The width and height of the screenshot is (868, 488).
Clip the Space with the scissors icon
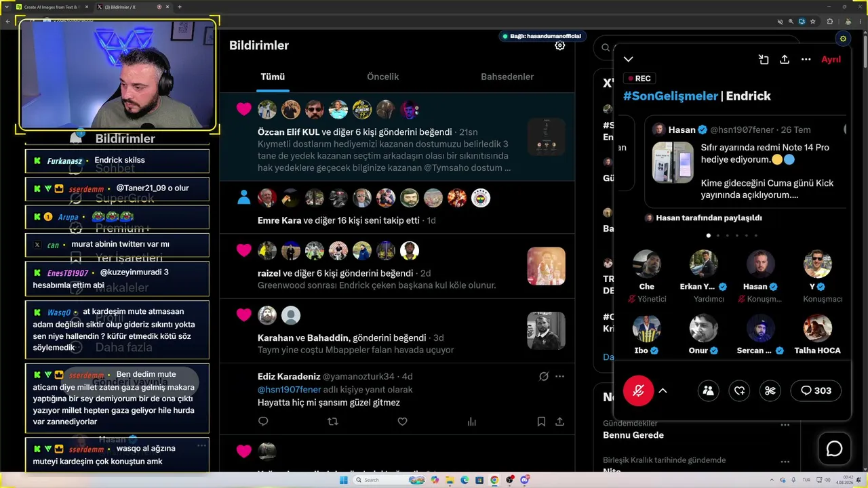click(x=770, y=390)
